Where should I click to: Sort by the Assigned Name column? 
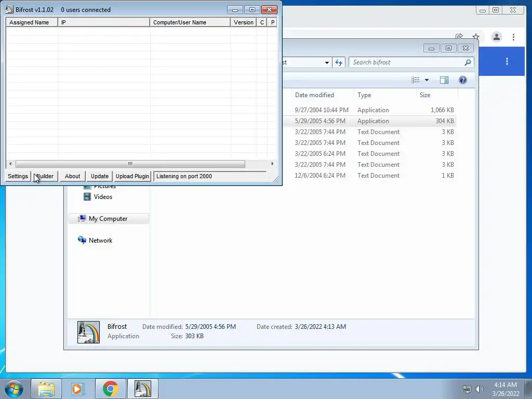click(x=32, y=22)
